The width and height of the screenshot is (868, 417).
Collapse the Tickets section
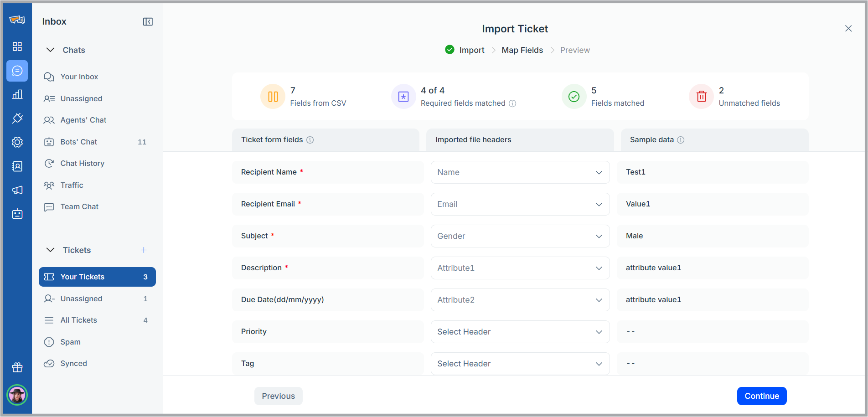click(51, 250)
